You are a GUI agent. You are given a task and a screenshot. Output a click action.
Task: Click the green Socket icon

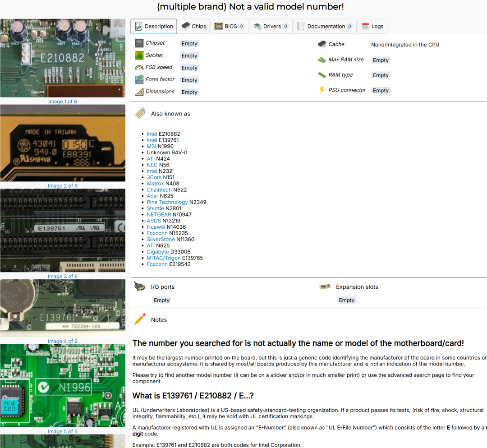pos(139,55)
